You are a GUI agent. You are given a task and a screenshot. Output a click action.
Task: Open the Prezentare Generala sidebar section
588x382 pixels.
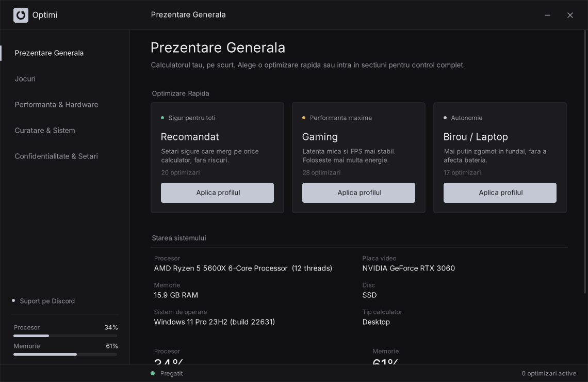49,53
